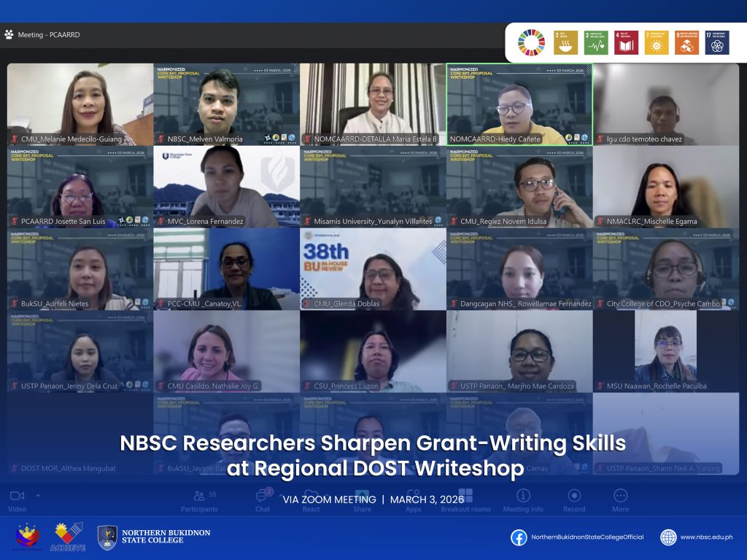Click the SDG 7 Clean Energy icon
This screenshot has width=747, height=560.
[x=657, y=42]
